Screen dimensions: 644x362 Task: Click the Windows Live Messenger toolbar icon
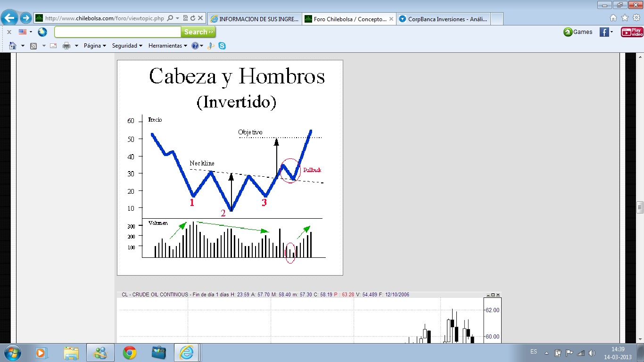(x=211, y=46)
